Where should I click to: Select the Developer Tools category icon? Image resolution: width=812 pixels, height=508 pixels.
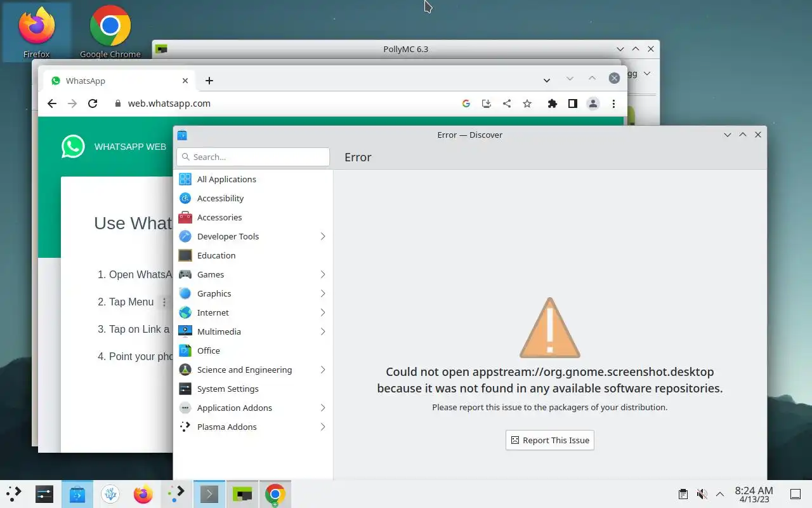pos(185,236)
